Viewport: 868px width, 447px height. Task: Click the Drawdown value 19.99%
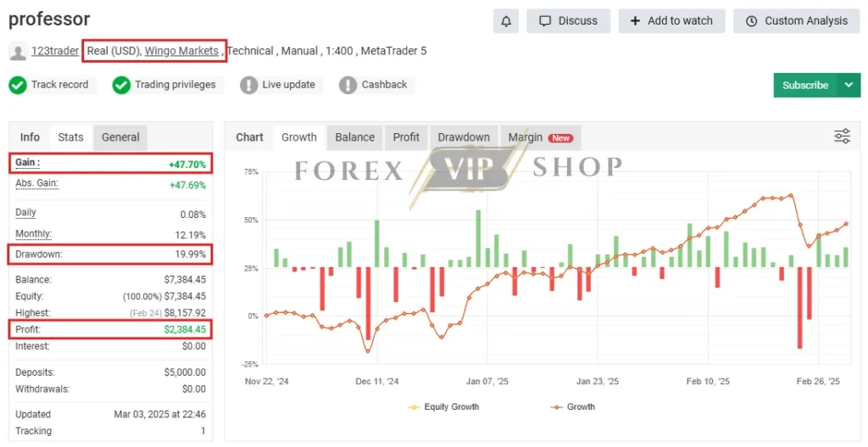[191, 254]
